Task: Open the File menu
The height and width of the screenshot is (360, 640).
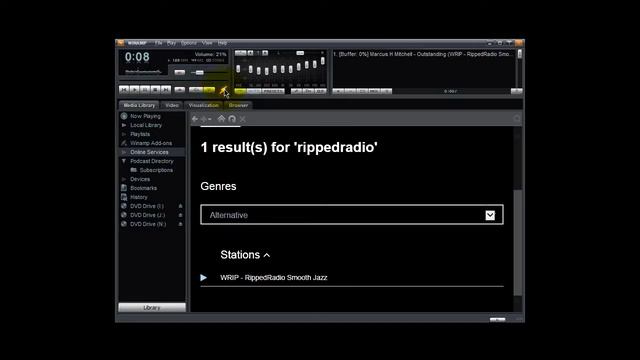Action: [158, 43]
